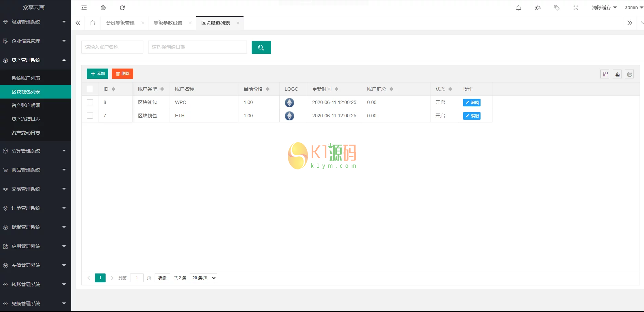Click the green search magnifier button

click(261, 47)
